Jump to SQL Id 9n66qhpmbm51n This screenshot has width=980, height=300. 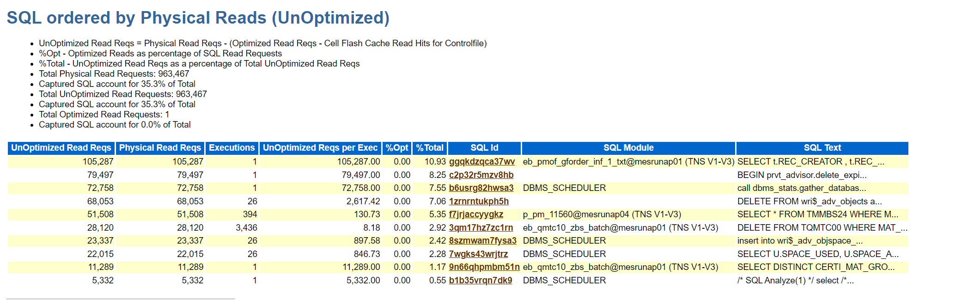pos(484,267)
